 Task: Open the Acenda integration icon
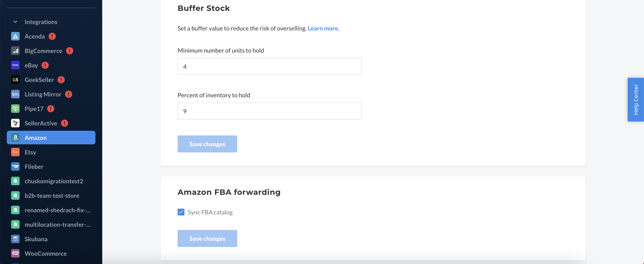pos(15,36)
